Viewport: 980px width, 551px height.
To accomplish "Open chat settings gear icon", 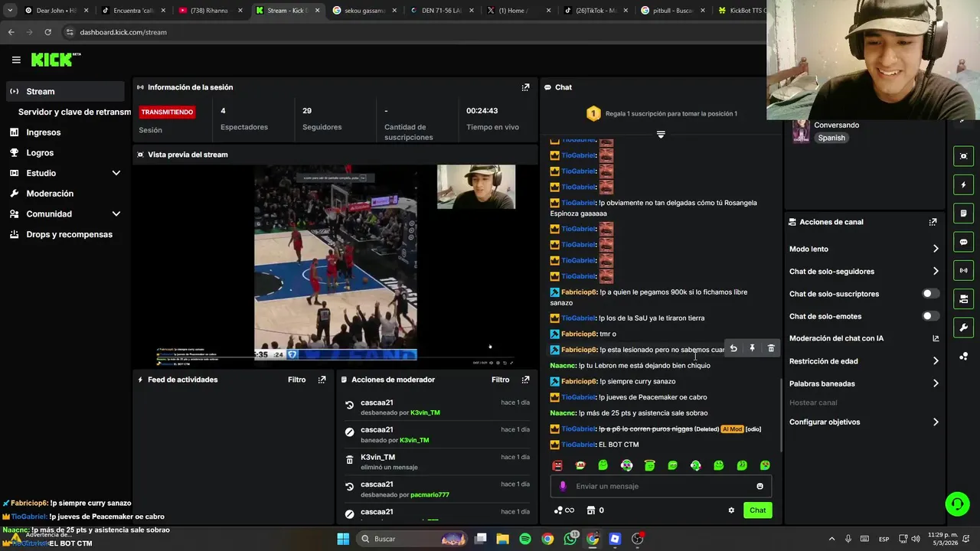I will 731,510.
